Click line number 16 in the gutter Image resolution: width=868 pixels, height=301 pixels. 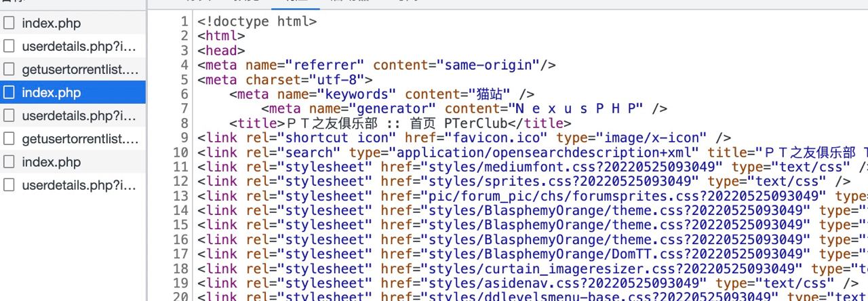point(180,239)
